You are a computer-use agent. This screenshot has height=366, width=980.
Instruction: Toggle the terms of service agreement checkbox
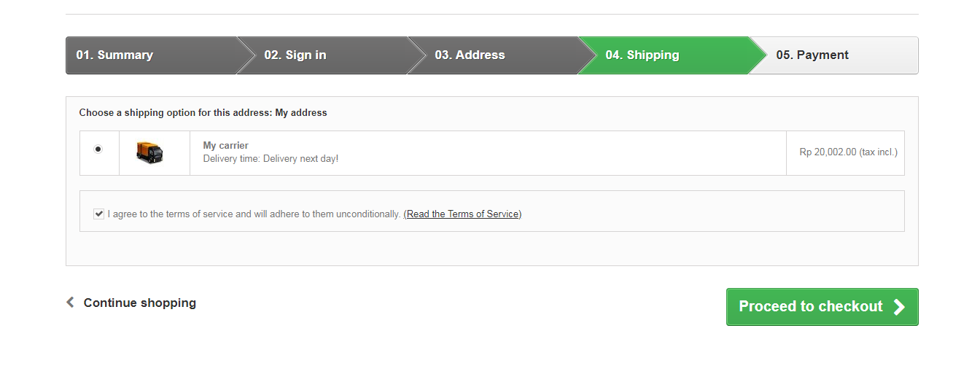pos(99,214)
